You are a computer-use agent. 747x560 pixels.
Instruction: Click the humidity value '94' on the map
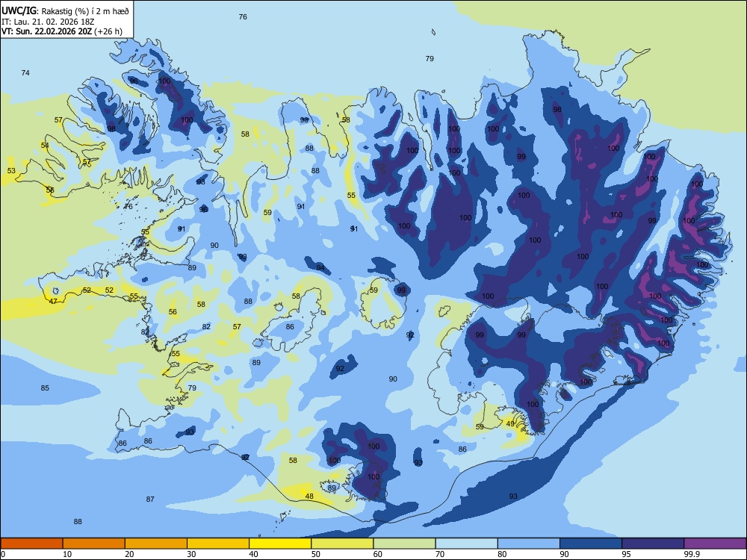coord(320,267)
